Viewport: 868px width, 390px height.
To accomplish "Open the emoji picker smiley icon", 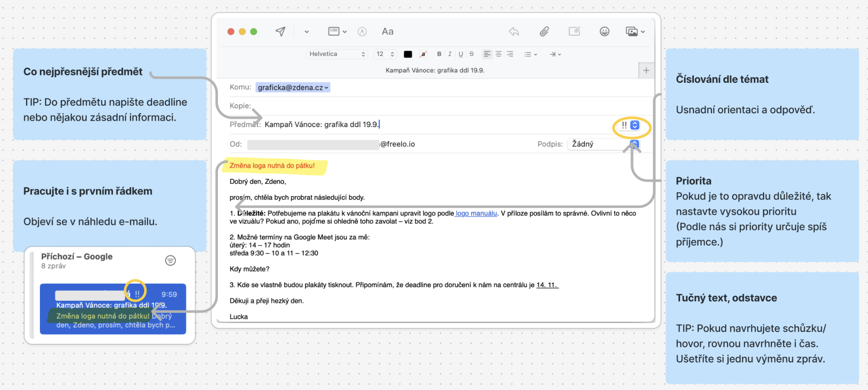I will pyautogui.click(x=604, y=31).
